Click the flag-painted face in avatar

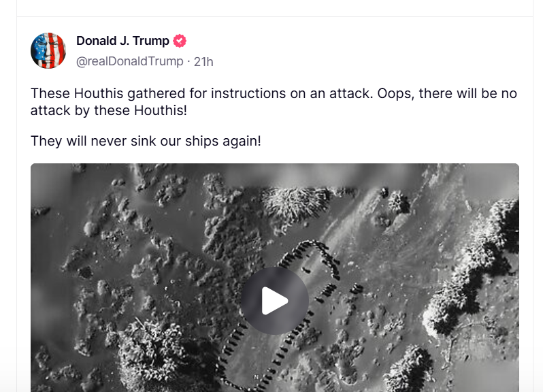coord(48,50)
